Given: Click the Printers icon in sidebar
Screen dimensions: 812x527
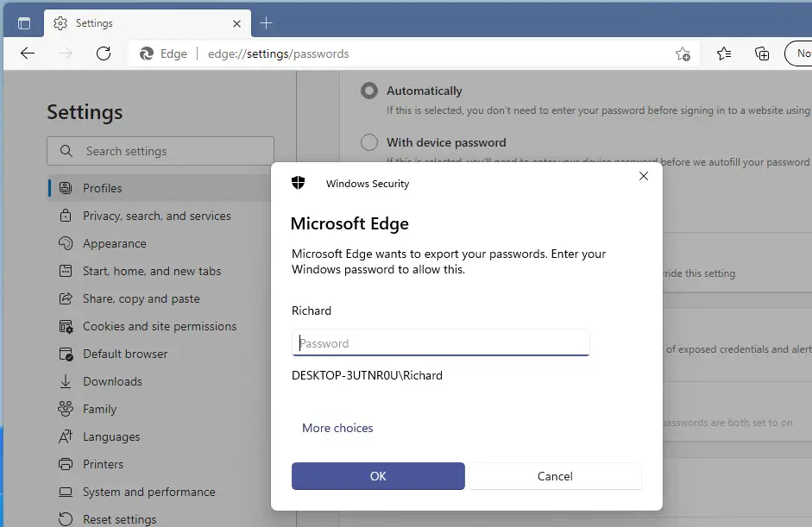Looking at the screenshot, I should pos(66,464).
